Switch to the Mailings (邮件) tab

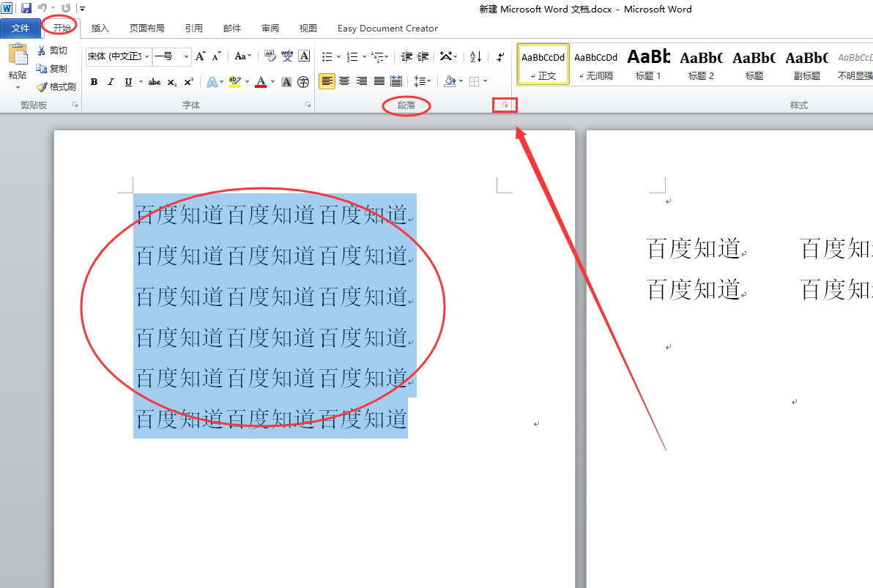[232, 29]
